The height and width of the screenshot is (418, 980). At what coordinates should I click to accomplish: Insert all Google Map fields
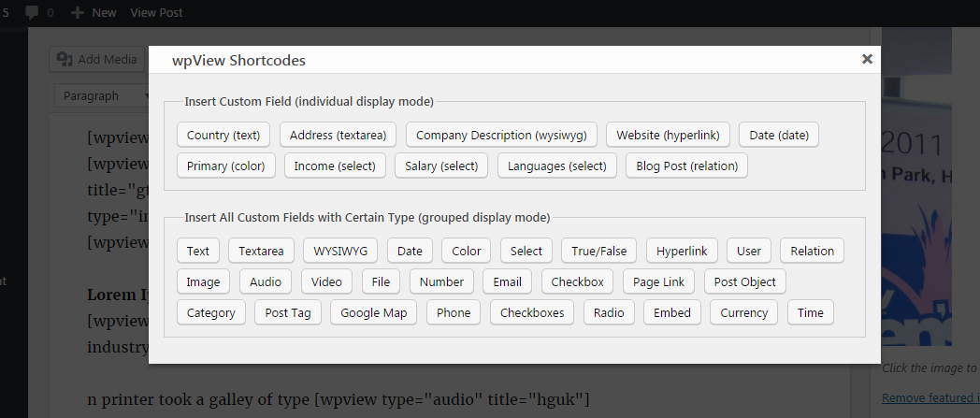click(x=374, y=313)
